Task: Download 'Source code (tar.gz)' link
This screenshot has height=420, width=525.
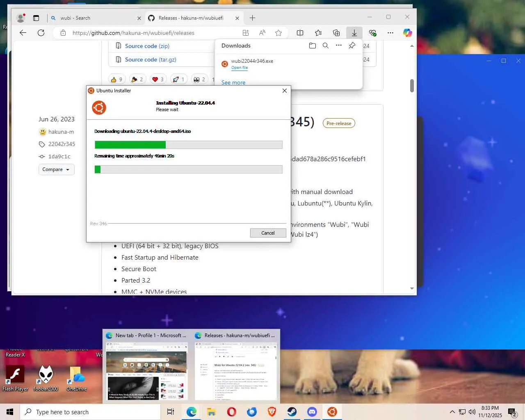Action: [151, 59]
